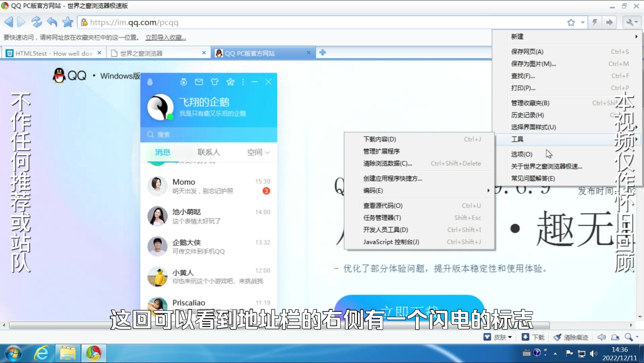This screenshot has width=644, height=363.
Task: Open the 皮肤 skin dropdown in status bar
Action: (x=497, y=337)
